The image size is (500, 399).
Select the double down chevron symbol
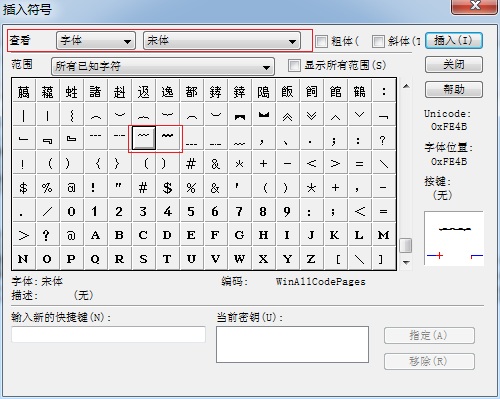[311, 115]
